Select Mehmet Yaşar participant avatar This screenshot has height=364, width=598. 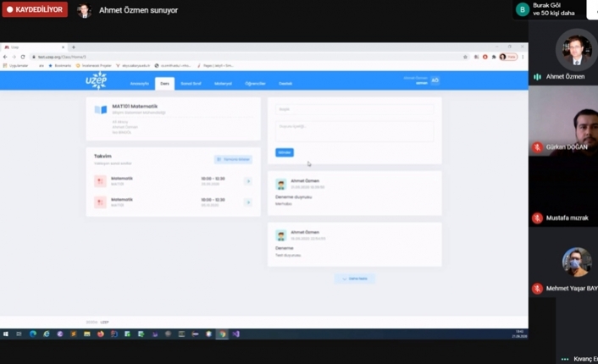click(576, 262)
